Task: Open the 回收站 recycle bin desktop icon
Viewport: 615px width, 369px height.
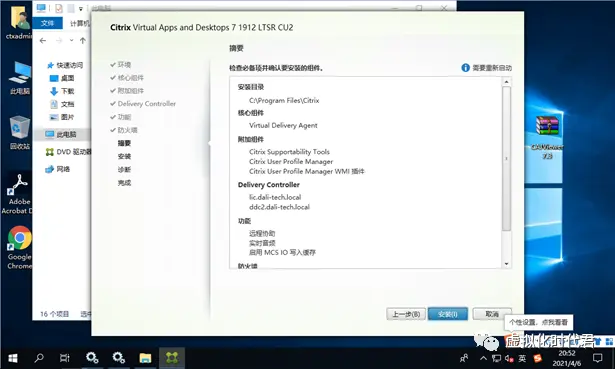Action: 20,133
